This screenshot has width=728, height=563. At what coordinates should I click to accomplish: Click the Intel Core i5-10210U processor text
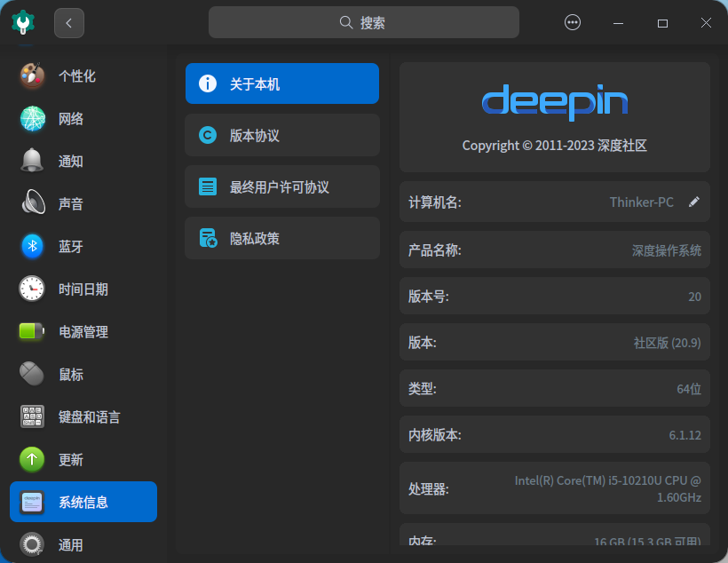(608, 488)
